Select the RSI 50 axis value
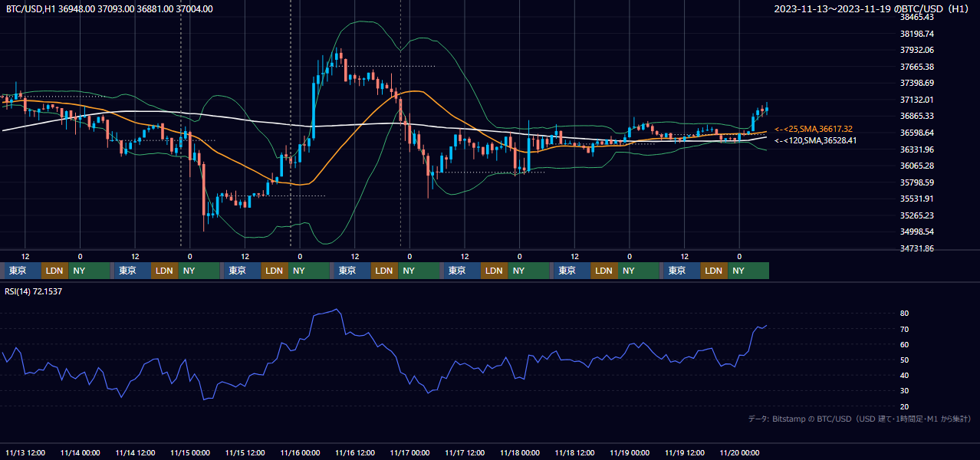 (904, 360)
